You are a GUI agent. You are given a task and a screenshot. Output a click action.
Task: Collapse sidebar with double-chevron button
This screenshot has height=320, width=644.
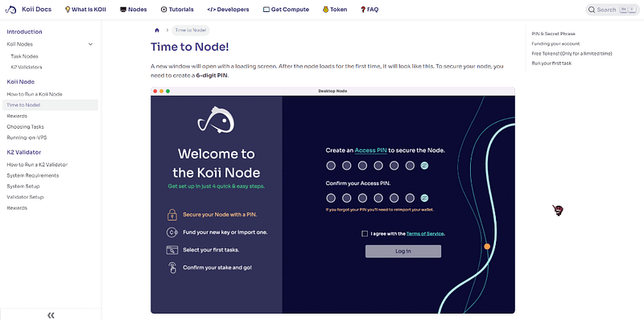(x=51, y=315)
